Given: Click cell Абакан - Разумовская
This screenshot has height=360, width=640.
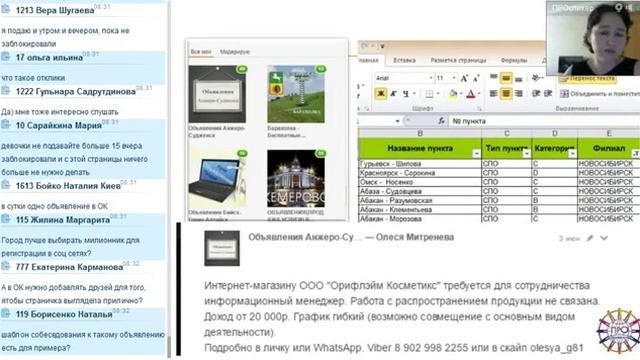Looking at the screenshot, I should 420,200.
